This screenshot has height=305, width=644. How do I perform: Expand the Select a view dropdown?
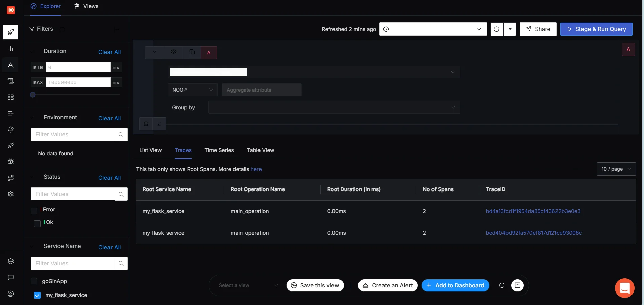(x=248, y=285)
